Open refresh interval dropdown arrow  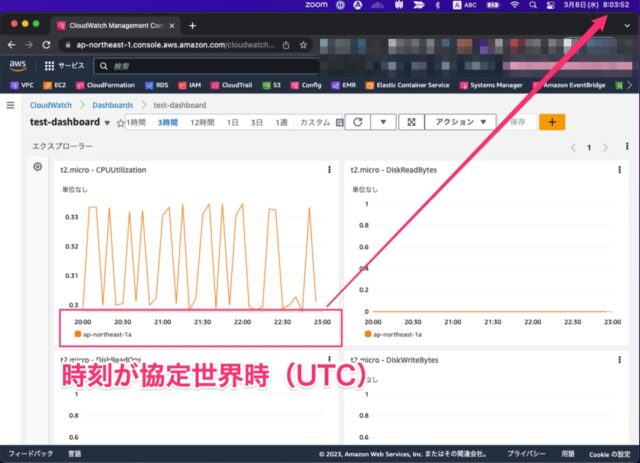[x=383, y=122]
